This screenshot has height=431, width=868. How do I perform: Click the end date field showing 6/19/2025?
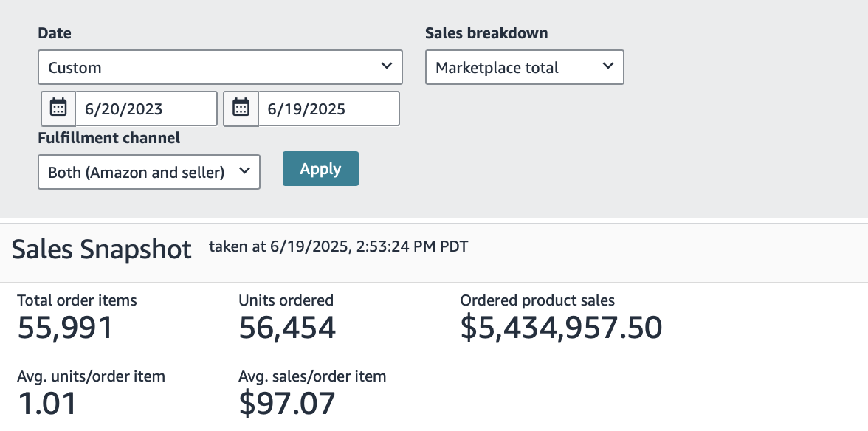[328, 109]
